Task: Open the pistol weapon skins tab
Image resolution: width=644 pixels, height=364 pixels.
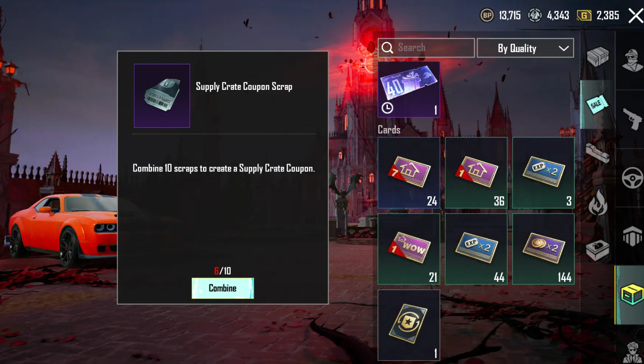Action: [x=632, y=118]
